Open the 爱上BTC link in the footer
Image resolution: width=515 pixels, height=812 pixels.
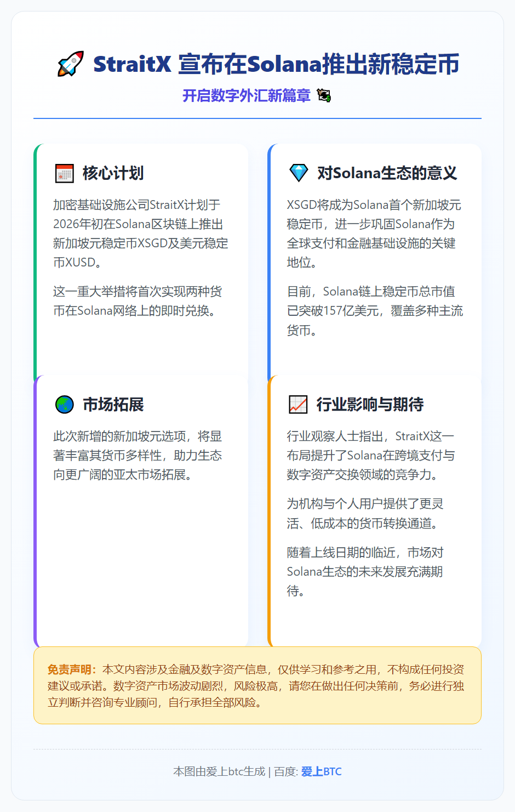[321, 771]
